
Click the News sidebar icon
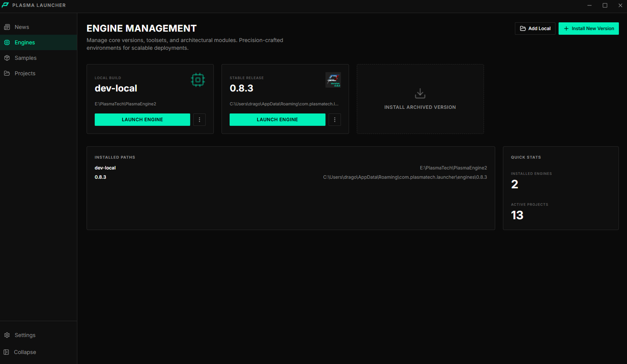click(7, 27)
